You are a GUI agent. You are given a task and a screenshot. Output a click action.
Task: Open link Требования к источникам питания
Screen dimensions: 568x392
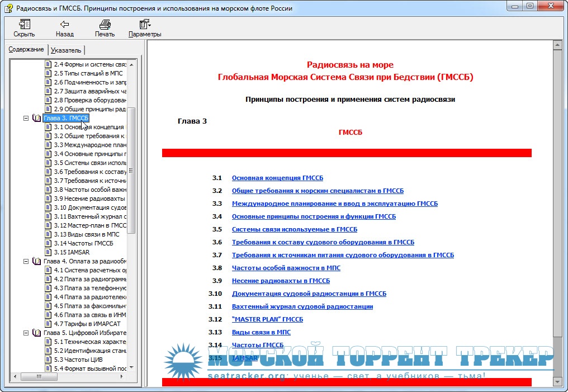point(343,255)
